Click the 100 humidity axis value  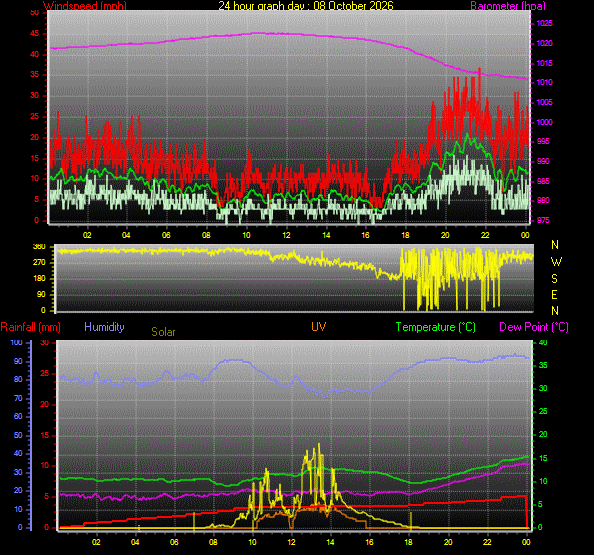point(17,342)
